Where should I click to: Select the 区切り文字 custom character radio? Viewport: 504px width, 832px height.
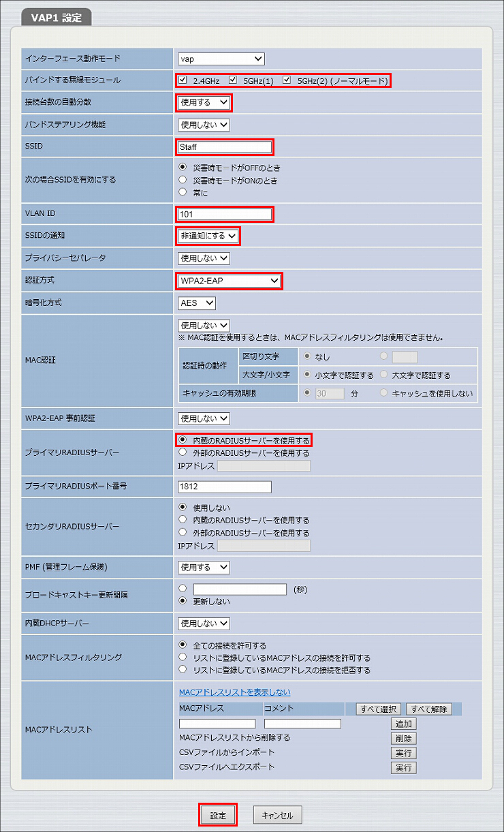click(385, 356)
